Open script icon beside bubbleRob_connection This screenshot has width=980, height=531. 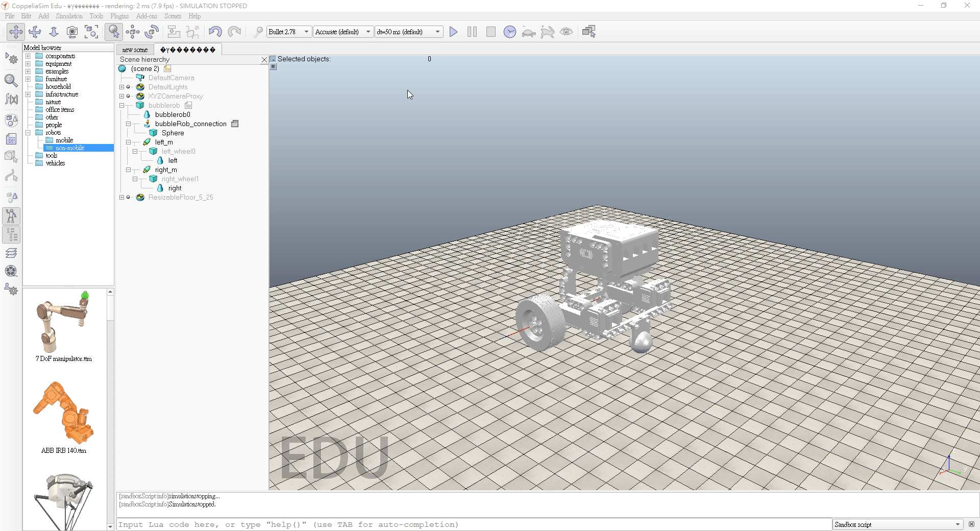click(235, 124)
